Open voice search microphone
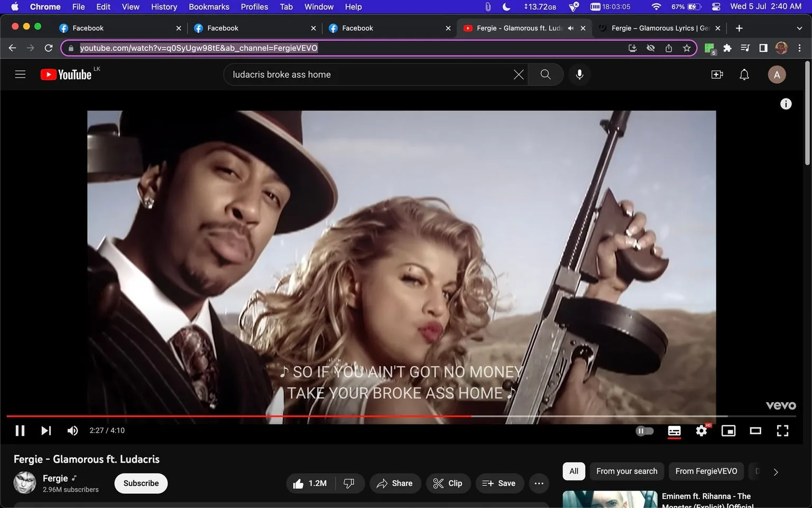Image resolution: width=812 pixels, height=508 pixels. [x=579, y=74]
